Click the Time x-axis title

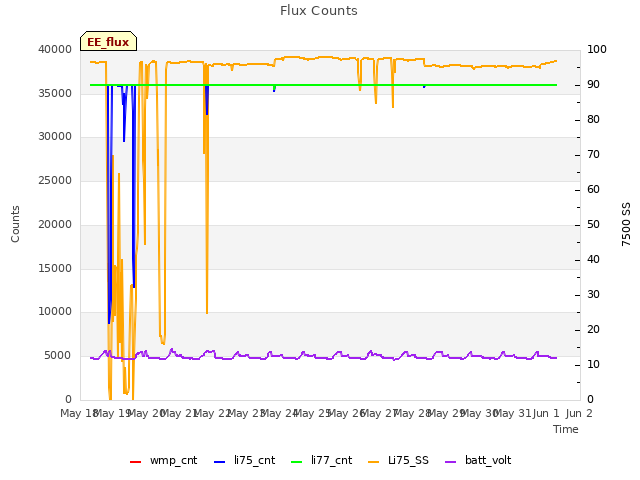pyautogui.click(x=566, y=429)
